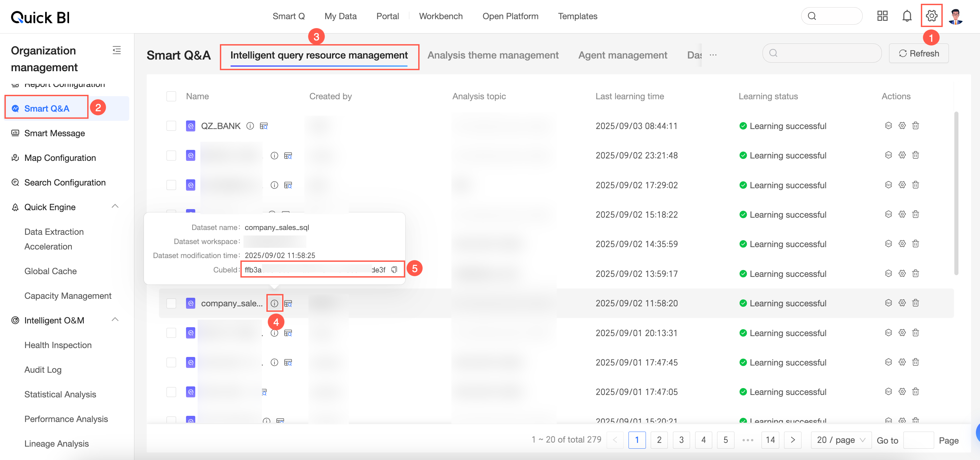The image size is (980, 460).
Task: Open Templates in top navigation
Action: point(577,16)
